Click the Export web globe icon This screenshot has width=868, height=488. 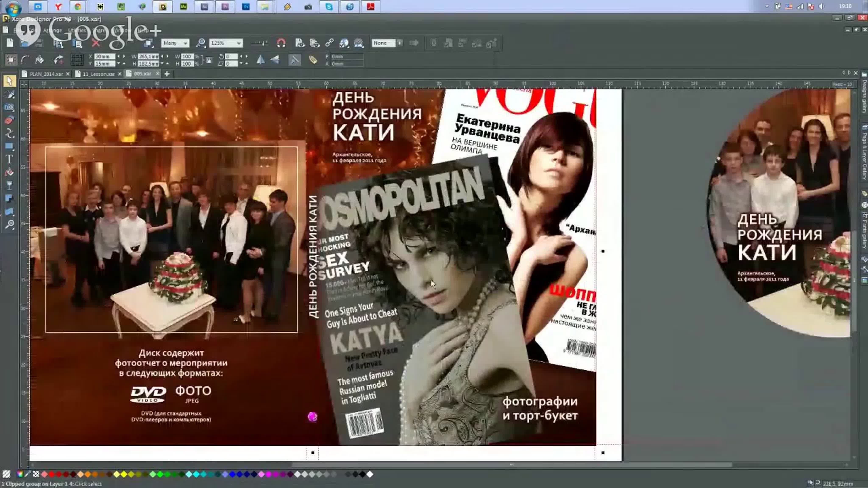point(344,43)
